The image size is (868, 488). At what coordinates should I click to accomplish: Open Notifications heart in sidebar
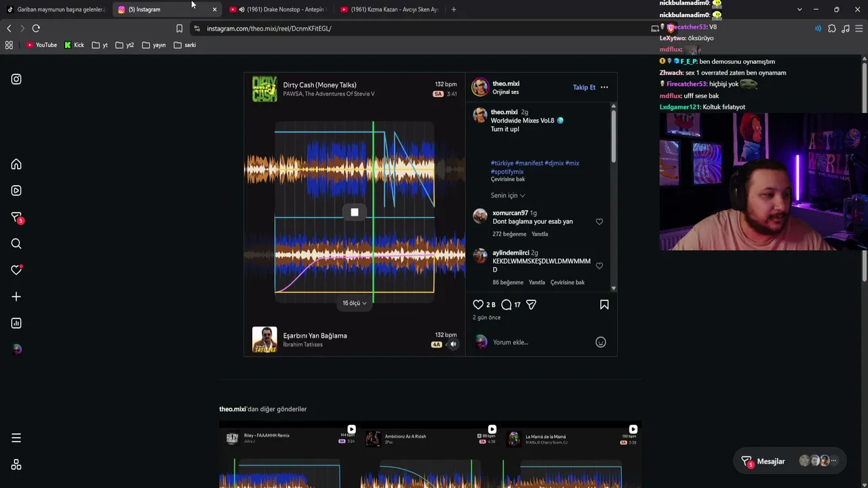(x=16, y=270)
